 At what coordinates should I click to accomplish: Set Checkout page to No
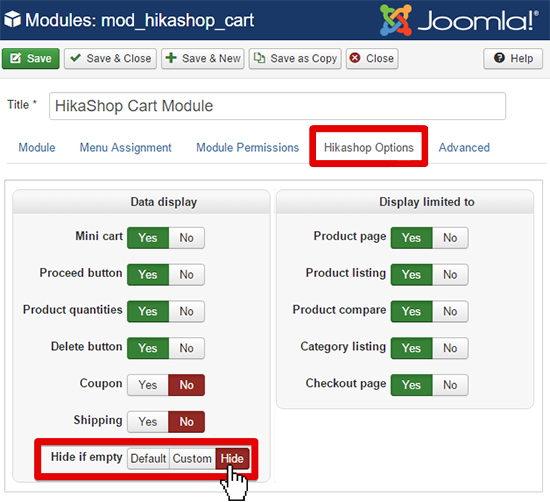coord(450,385)
